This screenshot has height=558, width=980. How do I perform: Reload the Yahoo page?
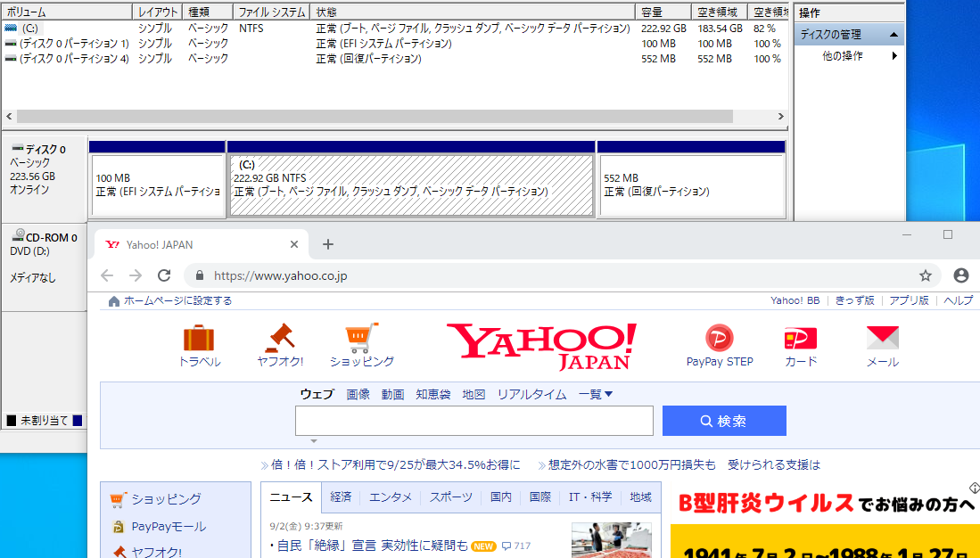(164, 275)
